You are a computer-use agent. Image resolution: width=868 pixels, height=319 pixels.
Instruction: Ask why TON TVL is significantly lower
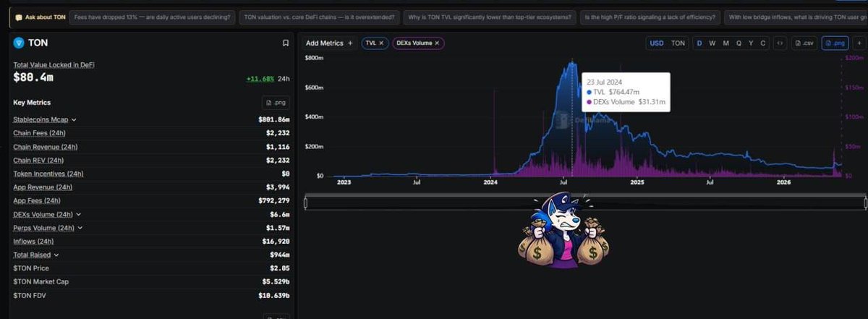click(489, 17)
